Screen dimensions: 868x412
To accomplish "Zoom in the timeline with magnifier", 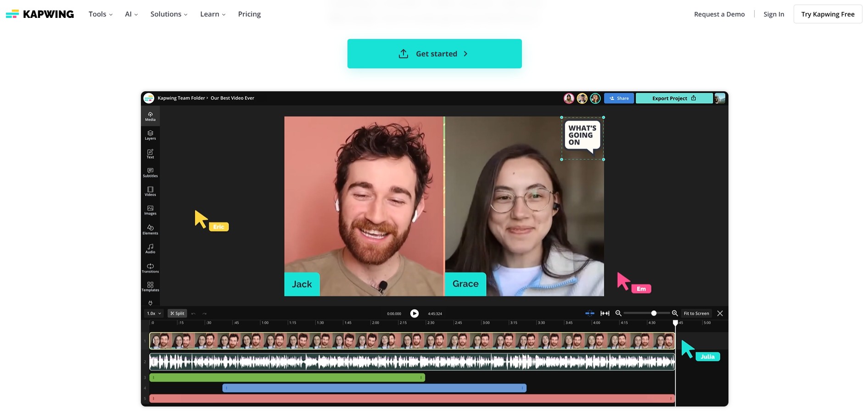I will [x=675, y=313].
